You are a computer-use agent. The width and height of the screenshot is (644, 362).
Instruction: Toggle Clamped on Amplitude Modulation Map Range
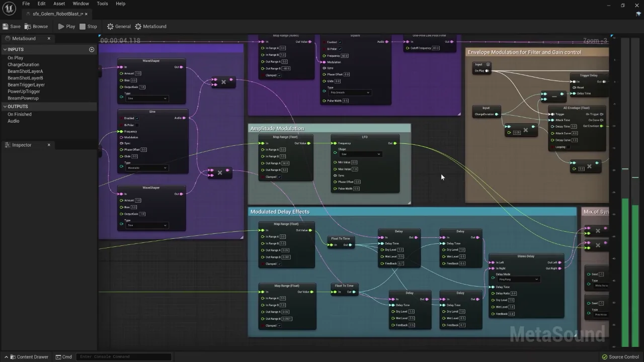click(280, 177)
